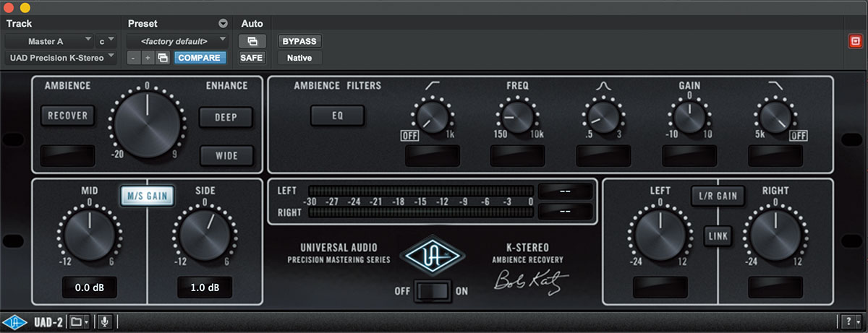Click the value field under the low-pass knob
The width and height of the screenshot is (868, 333).
(x=775, y=155)
